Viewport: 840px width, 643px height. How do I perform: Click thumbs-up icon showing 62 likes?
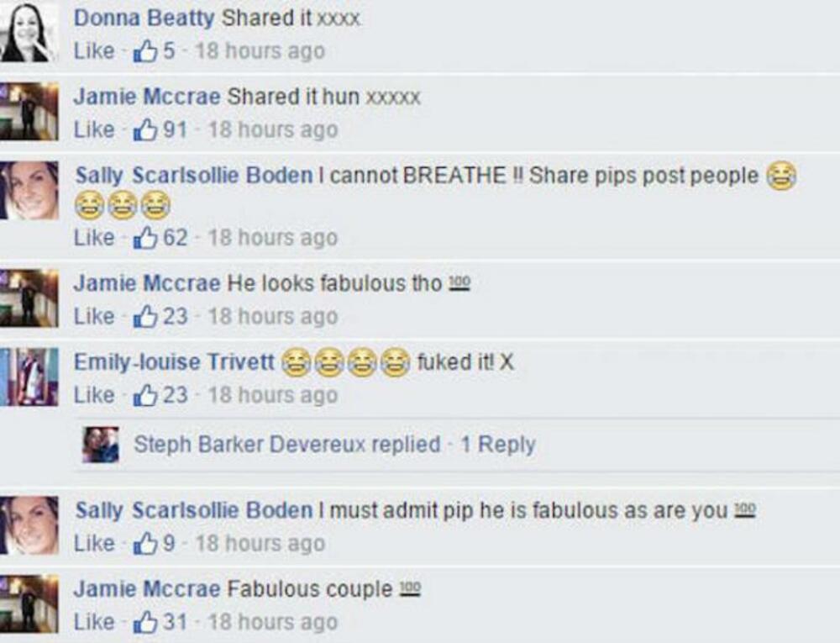[x=145, y=237]
